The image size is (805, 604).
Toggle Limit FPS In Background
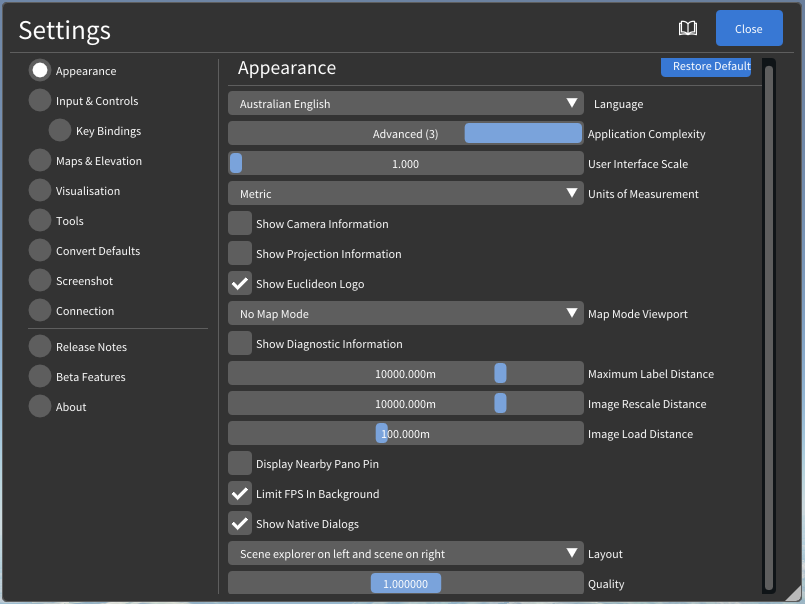point(240,494)
